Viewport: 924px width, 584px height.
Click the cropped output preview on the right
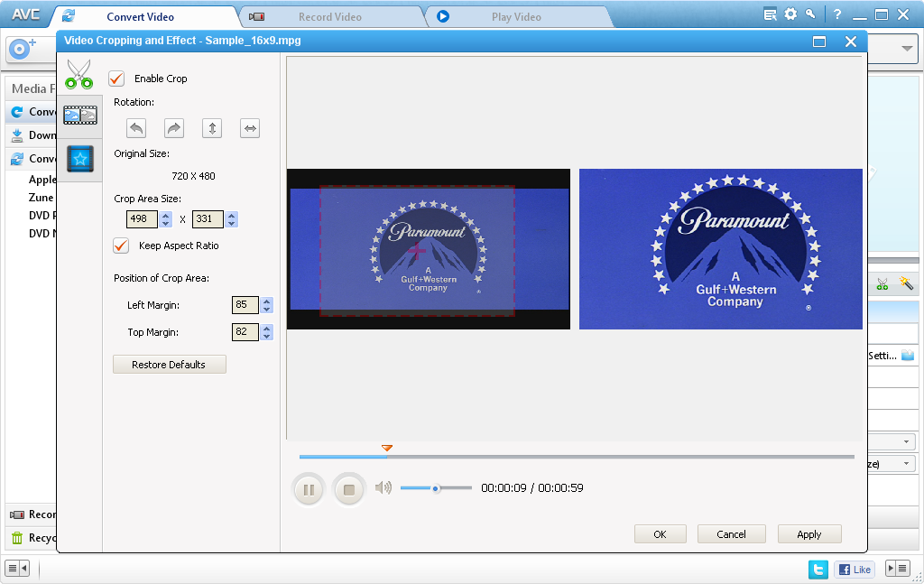[721, 249]
